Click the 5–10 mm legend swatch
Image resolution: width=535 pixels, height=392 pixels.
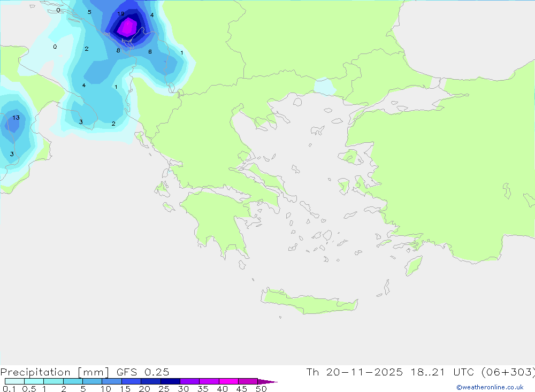click(93, 381)
